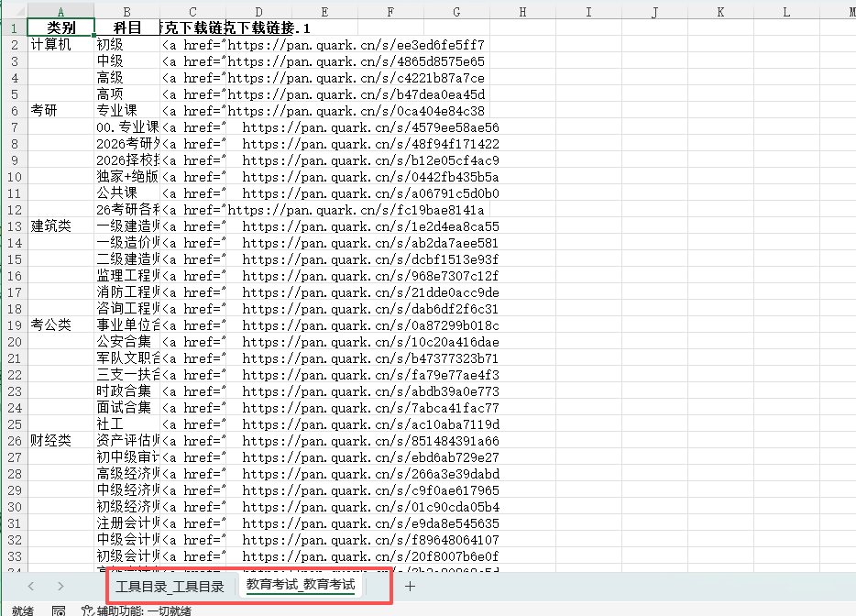Click the select-all corner triangle
This screenshot has height=616, width=856.
[x=15, y=12]
